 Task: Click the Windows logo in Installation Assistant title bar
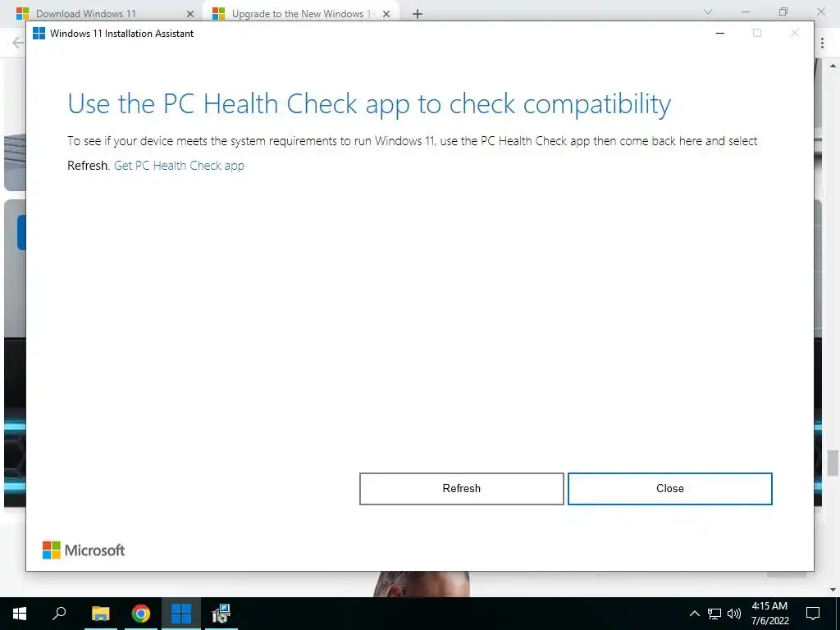(x=39, y=33)
